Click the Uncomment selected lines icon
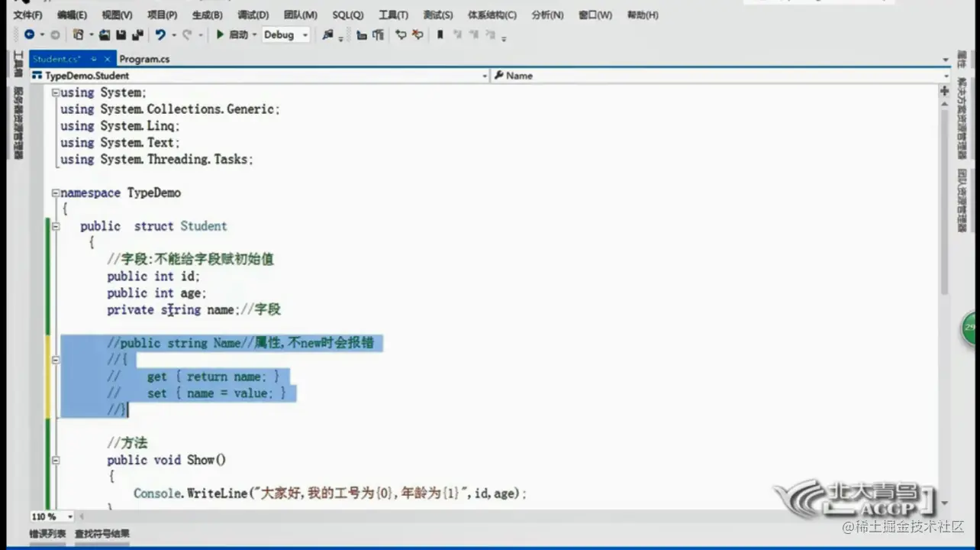980x550 pixels. click(417, 35)
